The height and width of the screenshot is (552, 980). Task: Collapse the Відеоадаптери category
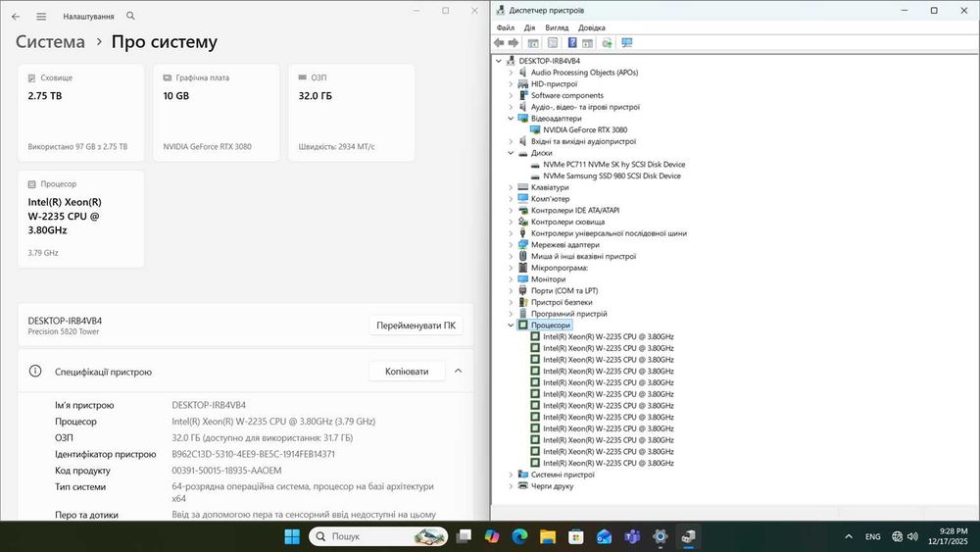(511, 119)
